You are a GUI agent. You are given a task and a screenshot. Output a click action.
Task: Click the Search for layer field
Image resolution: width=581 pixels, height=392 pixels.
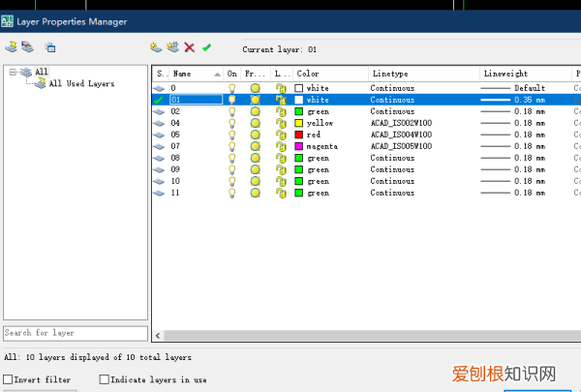click(75, 333)
